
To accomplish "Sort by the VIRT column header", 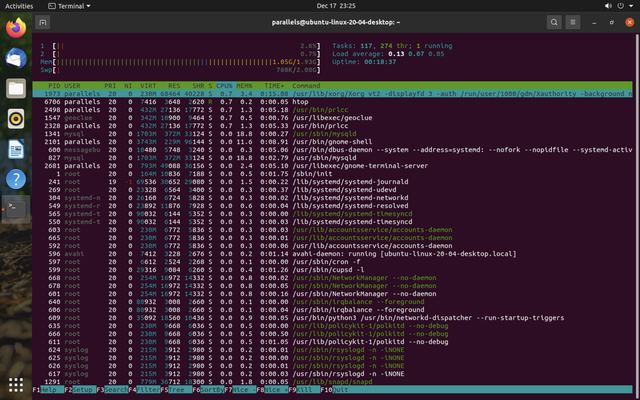I will (148, 86).
